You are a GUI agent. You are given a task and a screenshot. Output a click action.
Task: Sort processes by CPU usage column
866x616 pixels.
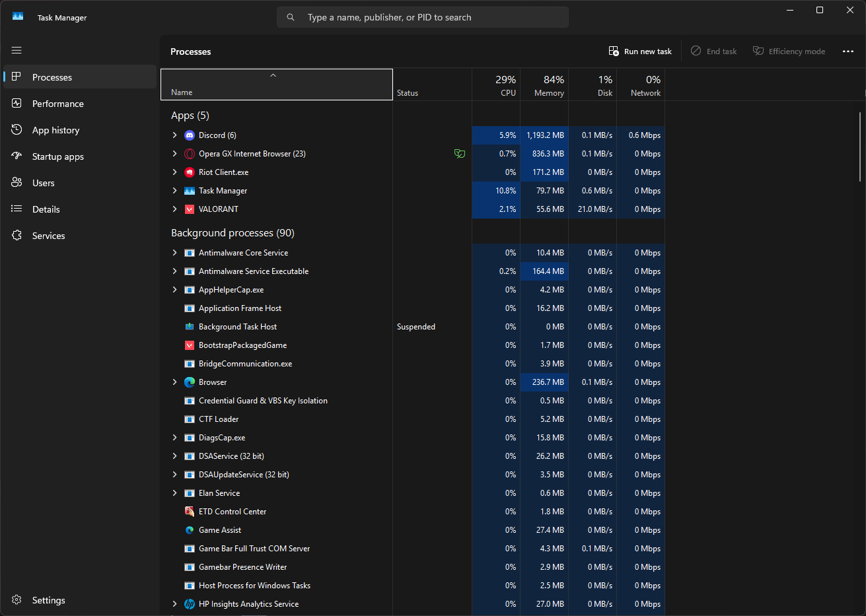coord(496,85)
